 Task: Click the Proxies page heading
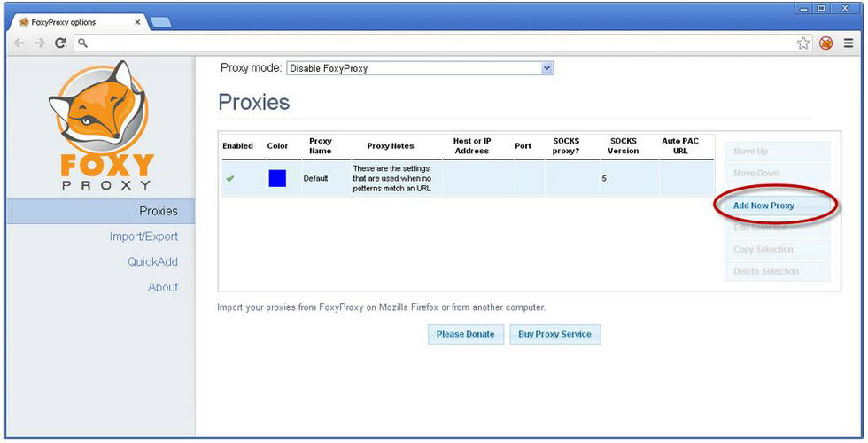point(254,103)
